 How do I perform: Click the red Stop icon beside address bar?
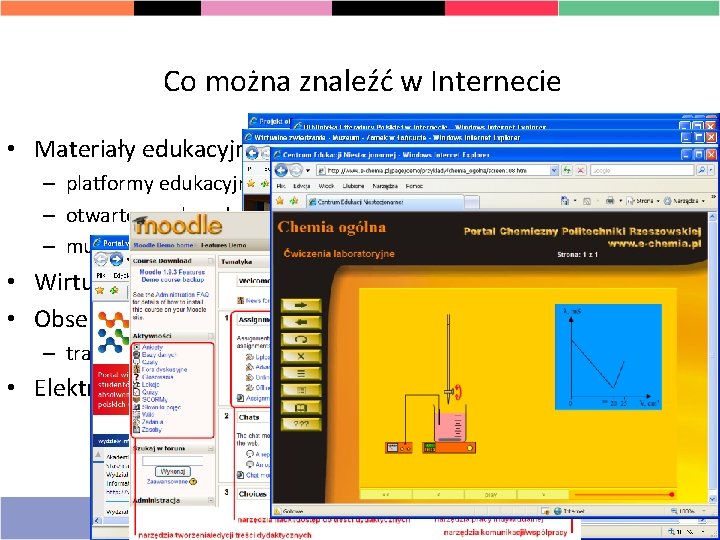coord(581,170)
